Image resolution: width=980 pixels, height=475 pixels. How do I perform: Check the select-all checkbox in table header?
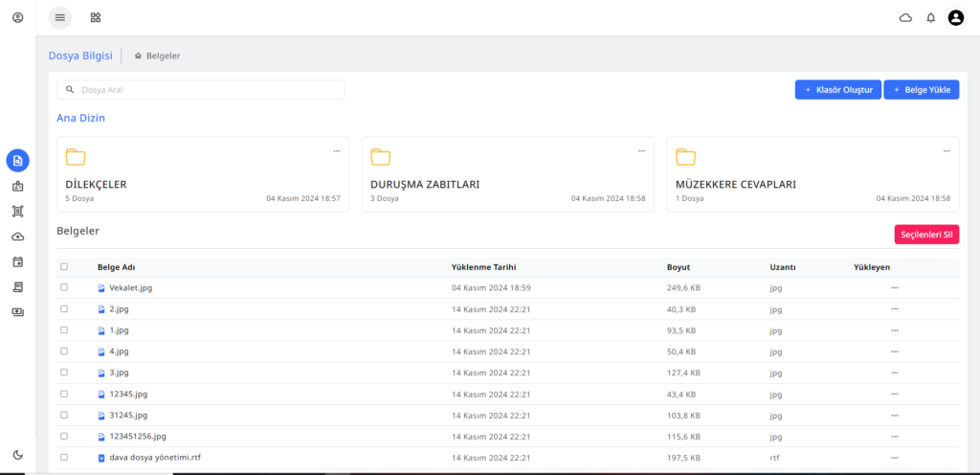pos(64,267)
